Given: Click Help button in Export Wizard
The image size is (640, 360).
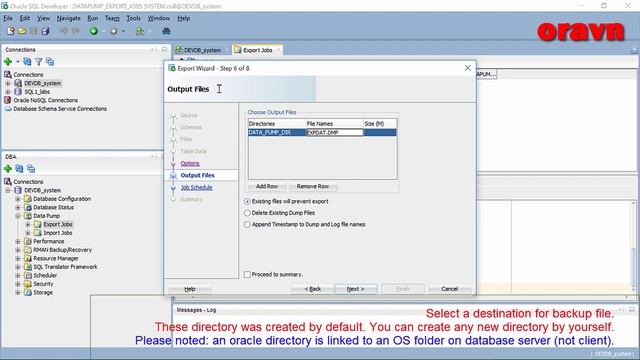Looking at the screenshot, I should pos(190,289).
